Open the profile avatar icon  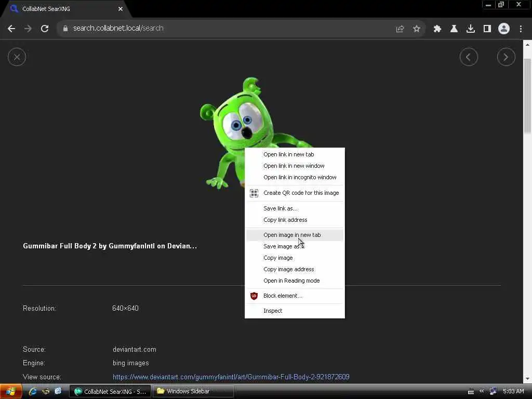pos(504,29)
